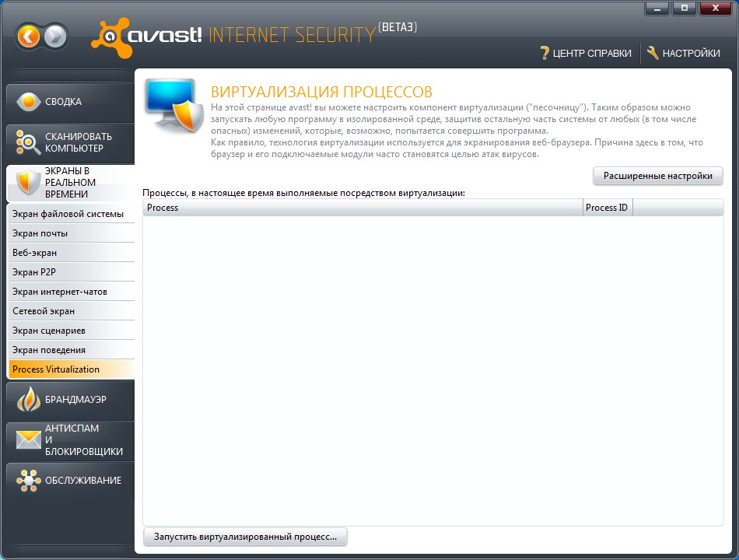The height and width of the screenshot is (560, 739).
Task: Click the avast! orange logo
Action: tap(112, 37)
